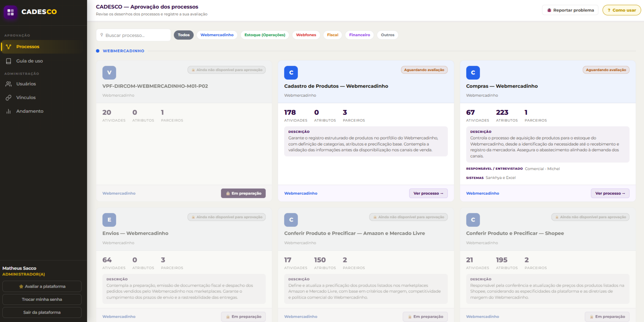Filter by Financeiro chip
The image size is (644, 322).
coord(359,35)
